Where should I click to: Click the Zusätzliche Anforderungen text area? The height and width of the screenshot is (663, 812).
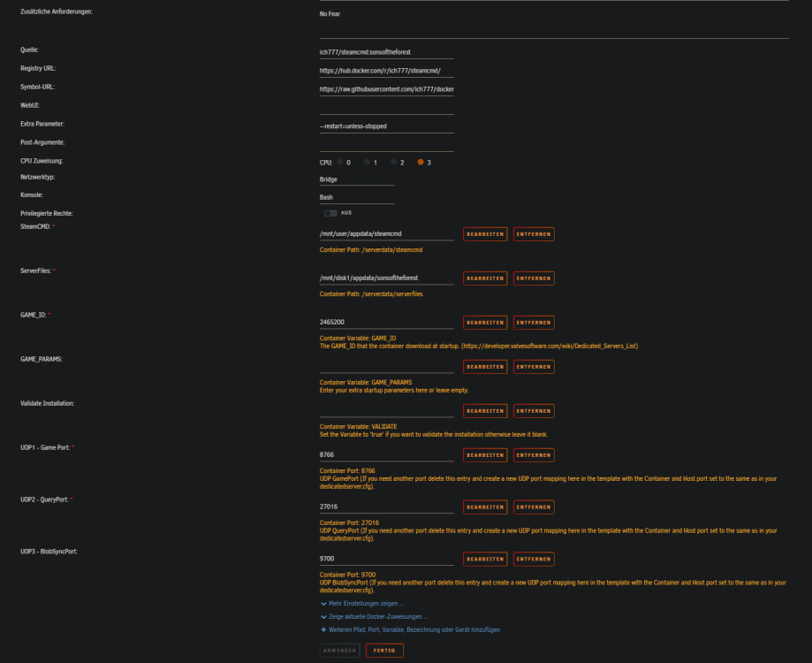pyautogui.click(x=554, y=20)
